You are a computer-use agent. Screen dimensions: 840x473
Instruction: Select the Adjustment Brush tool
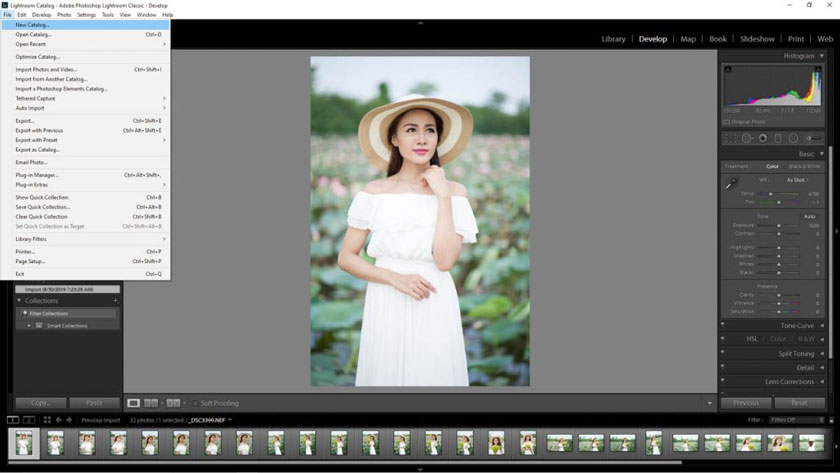(x=813, y=138)
